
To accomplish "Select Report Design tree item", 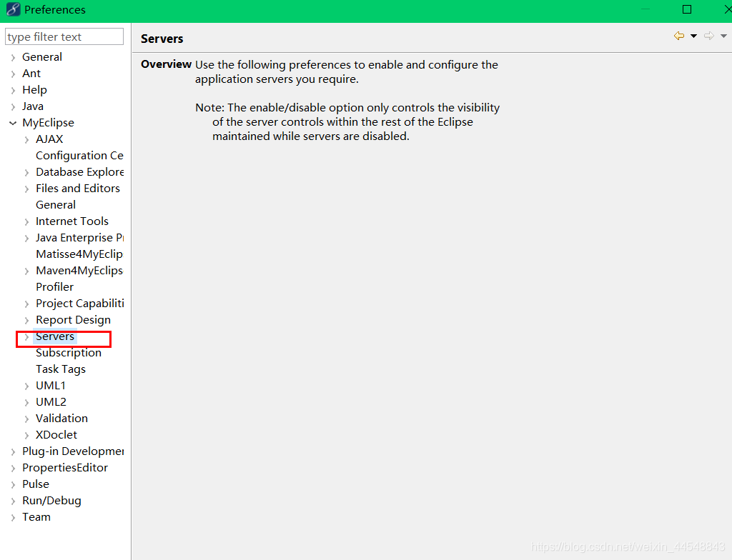I will point(74,320).
